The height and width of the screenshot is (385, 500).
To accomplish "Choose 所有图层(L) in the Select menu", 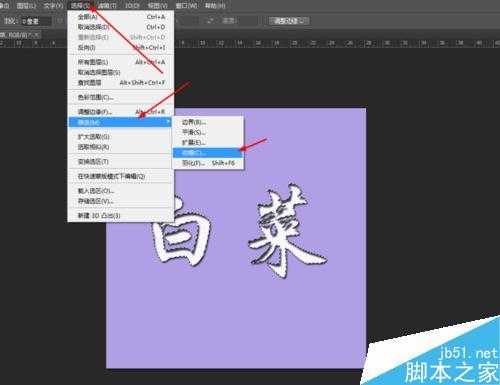I will [121, 62].
